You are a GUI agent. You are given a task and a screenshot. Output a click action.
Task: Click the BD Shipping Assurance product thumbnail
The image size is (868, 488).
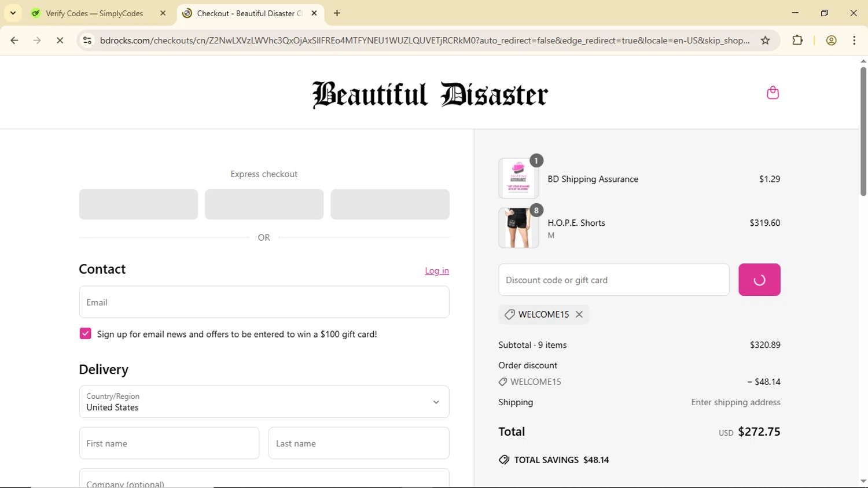[x=518, y=179]
